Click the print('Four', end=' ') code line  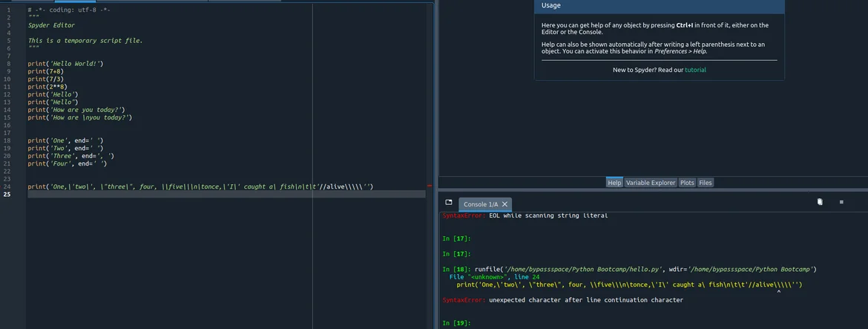67,163
